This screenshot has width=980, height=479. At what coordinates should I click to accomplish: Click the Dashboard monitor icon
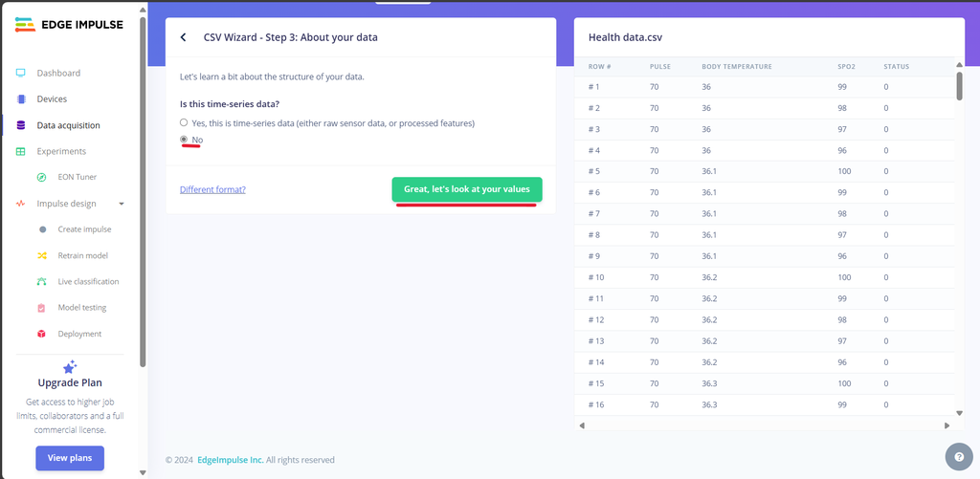tap(21, 73)
